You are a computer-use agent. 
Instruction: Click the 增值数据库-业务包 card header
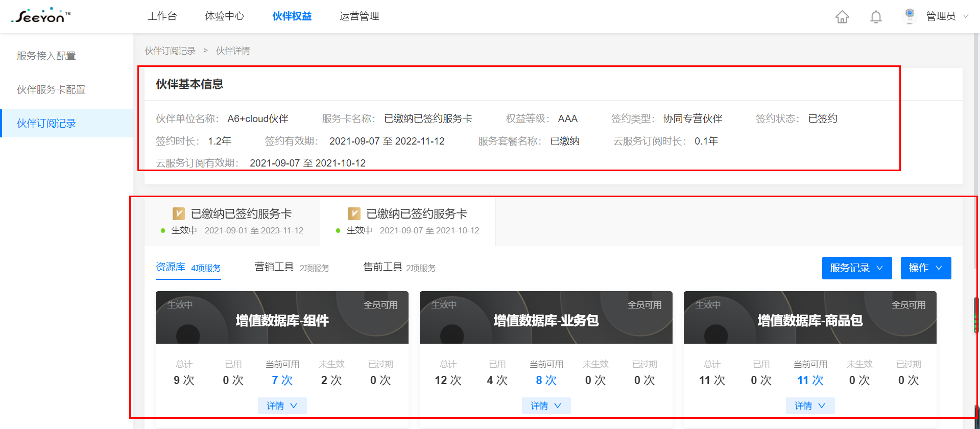pyautogui.click(x=546, y=318)
